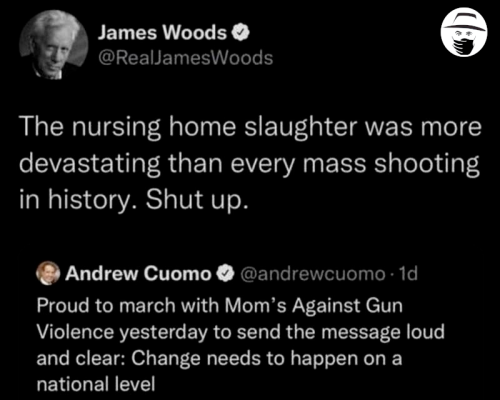Click the 1d timestamp on quoted tweet

[408, 274]
